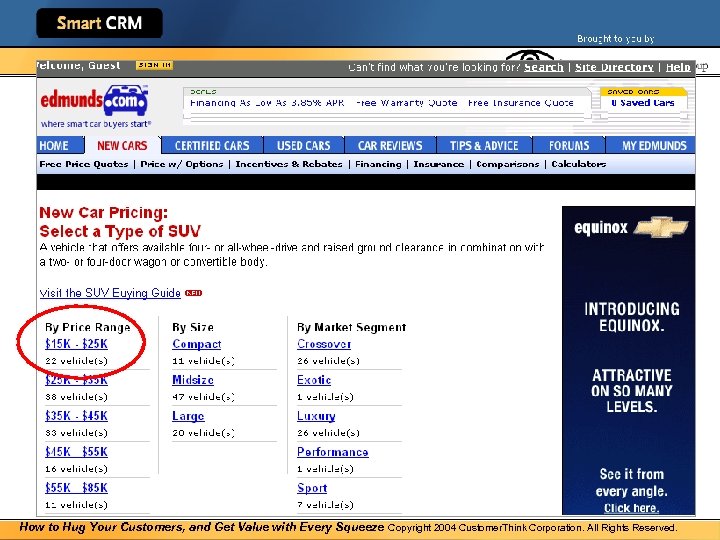
Task: Click the 'By Market Segment' heading
Action: coord(351,327)
